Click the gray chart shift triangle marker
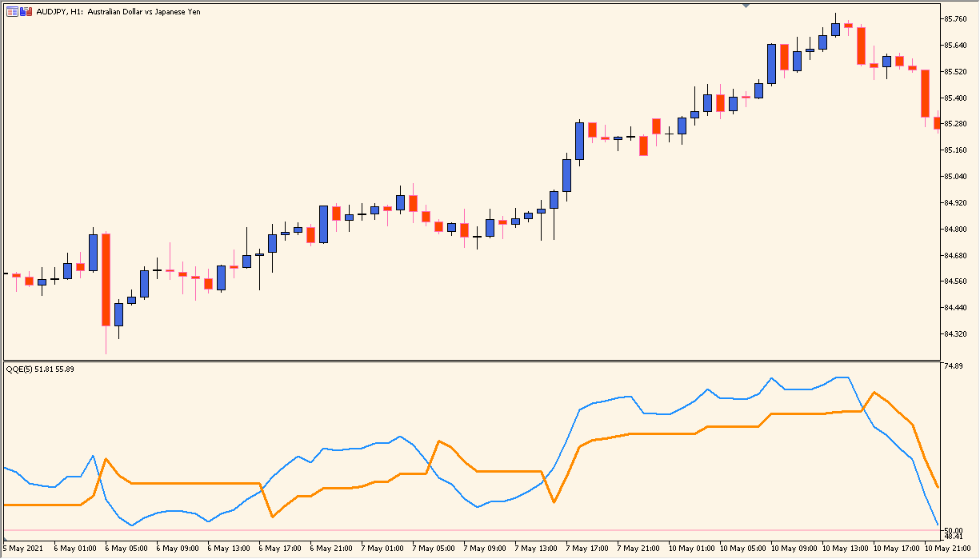Screen dimensions: 980x559 (746, 6)
